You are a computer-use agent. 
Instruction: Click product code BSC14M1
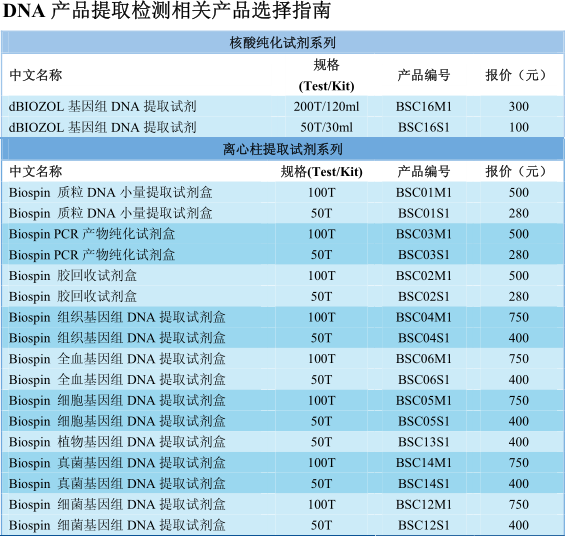pos(424,463)
